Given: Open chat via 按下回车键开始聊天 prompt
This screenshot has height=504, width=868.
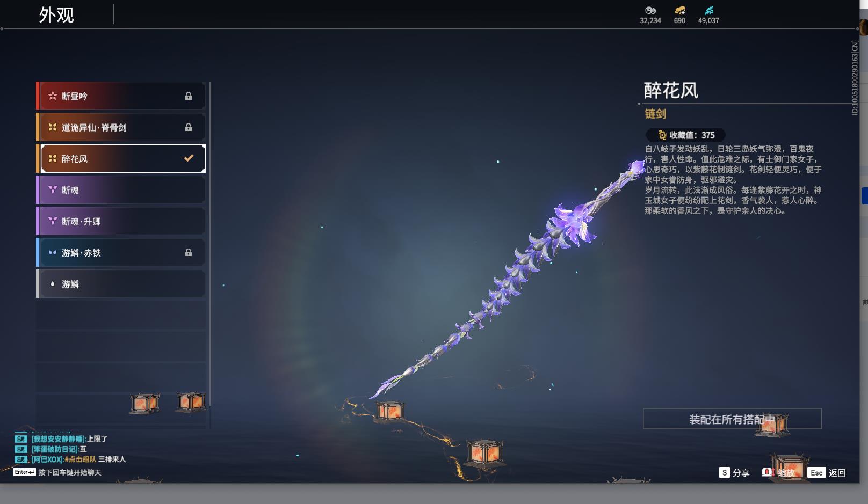Looking at the screenshot, I should coord(70,472).
